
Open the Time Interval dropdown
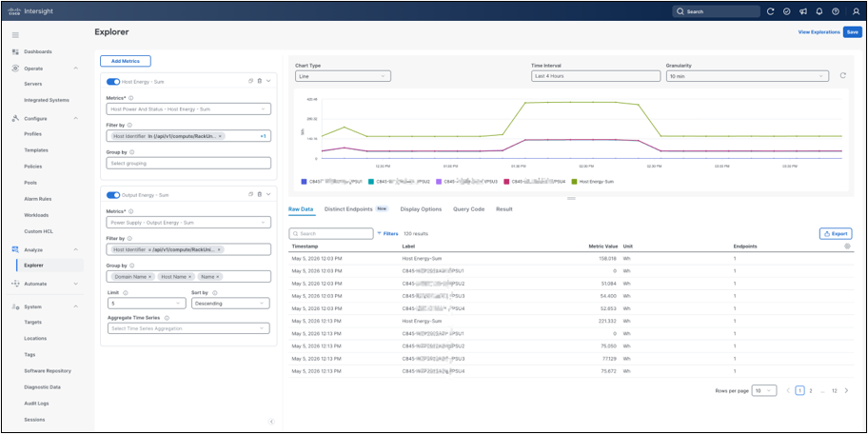tap(595, 76)
